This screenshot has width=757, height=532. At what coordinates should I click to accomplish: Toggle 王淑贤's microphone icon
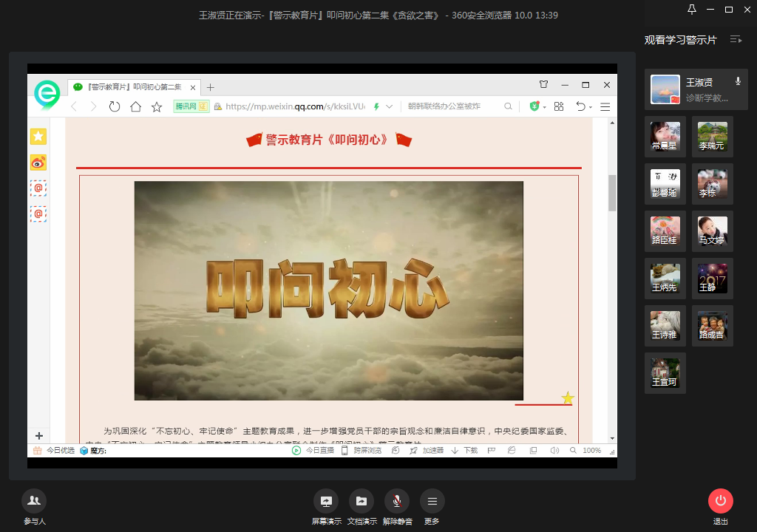click(x=738, y=81)
